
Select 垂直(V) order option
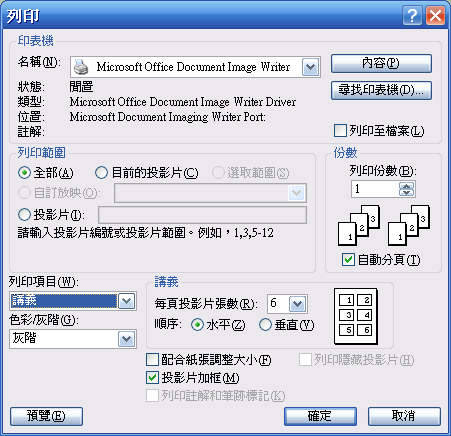[265, 325]
